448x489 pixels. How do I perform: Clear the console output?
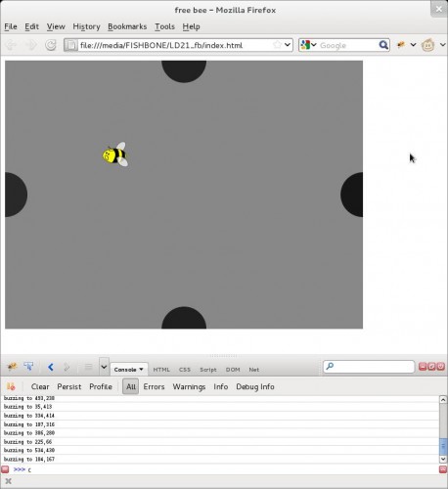tap(40, 386)
